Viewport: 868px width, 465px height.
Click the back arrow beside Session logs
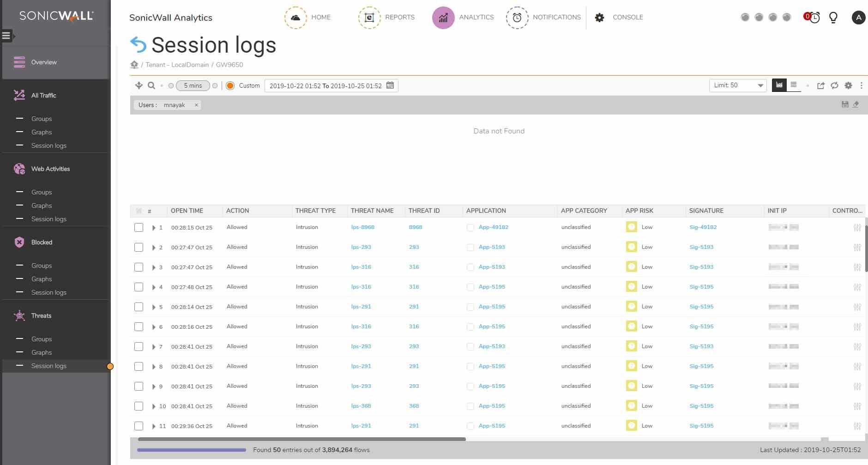pyautogui.click(x=138, y=45)
